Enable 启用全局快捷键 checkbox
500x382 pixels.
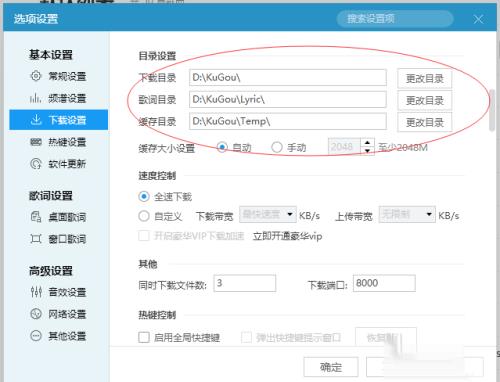click(144, 337)
